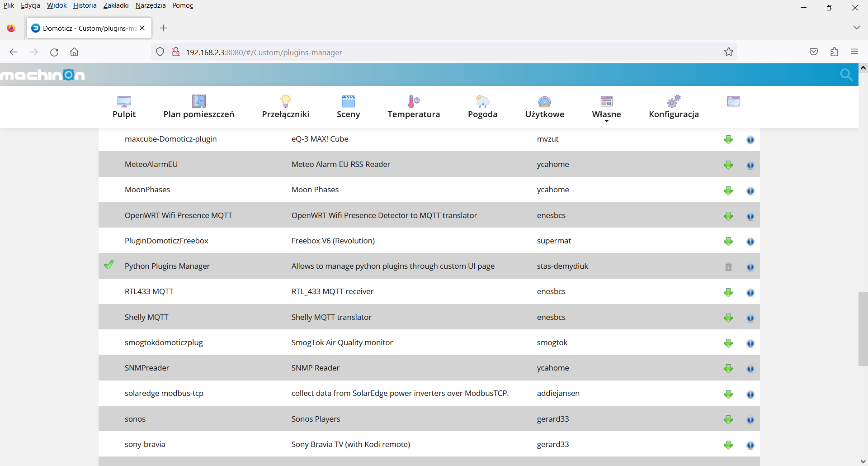The height and width of the screenshot is (466, 868).
Task: Install the SNMPreader plugin
Action: pos(728,369)
